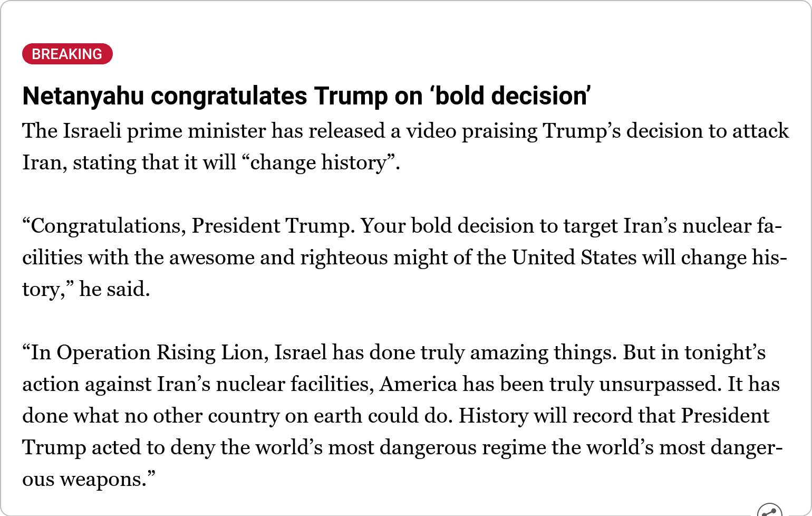812x516 pixels.
Task: Click the paragraph starting 'The Israeli prime minister'
Action: point(405,147)
